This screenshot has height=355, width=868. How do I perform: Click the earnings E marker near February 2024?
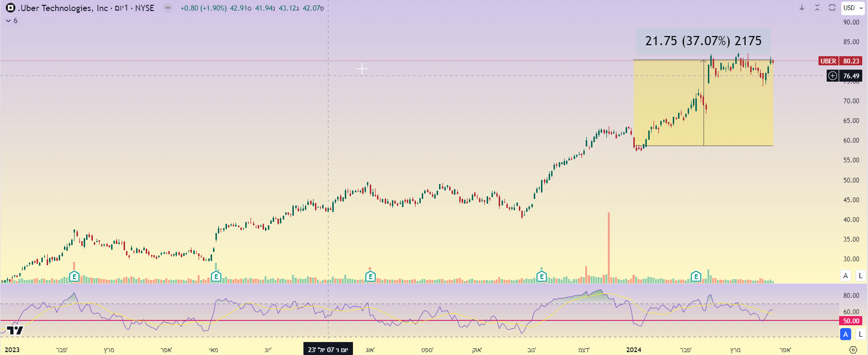696,277
